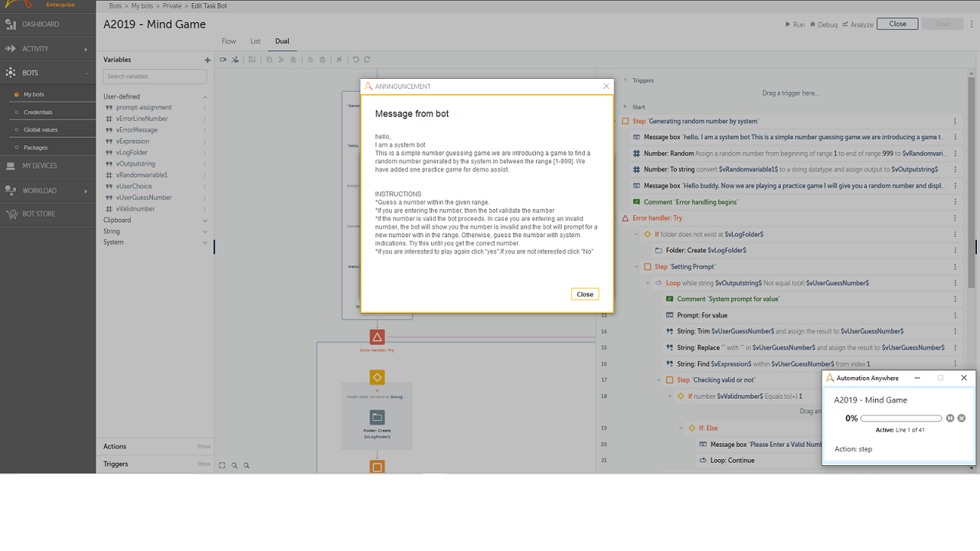Add a new variable with plus icon
The width and height of the screenshot is (980, 551).
[x=207, y=60]
